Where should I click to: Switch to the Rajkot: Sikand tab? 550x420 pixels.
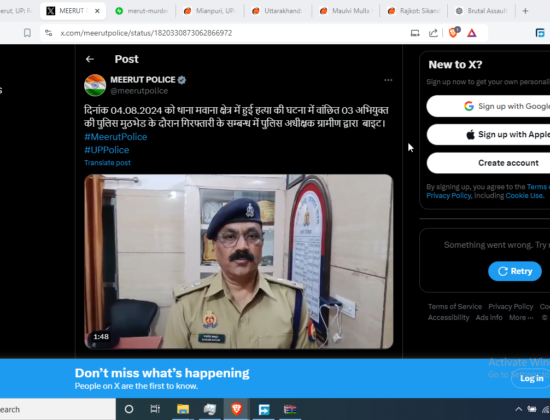tap(414, 11)
